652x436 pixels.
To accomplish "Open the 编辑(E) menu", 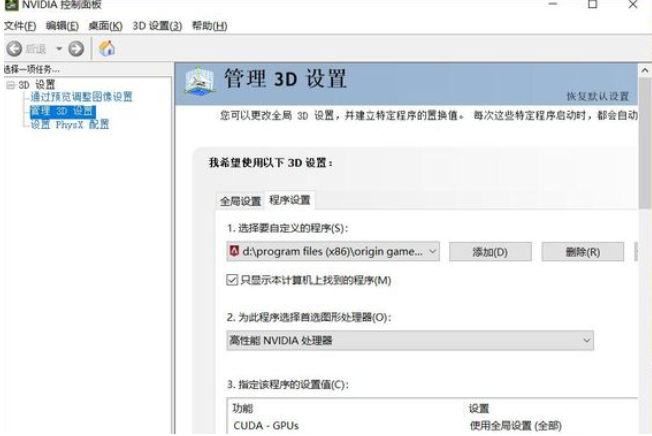I will (x=62, y=26).
